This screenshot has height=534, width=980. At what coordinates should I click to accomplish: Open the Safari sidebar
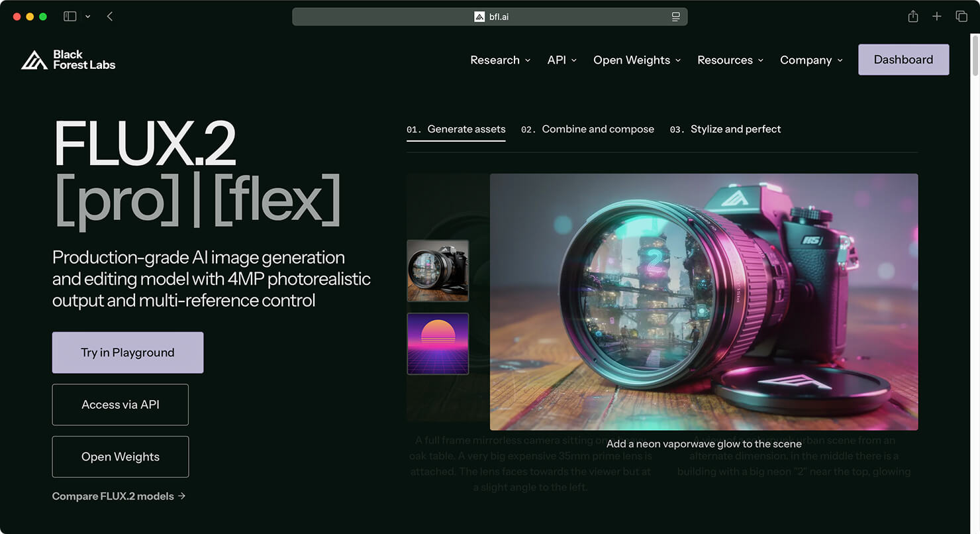pos(70,16)
